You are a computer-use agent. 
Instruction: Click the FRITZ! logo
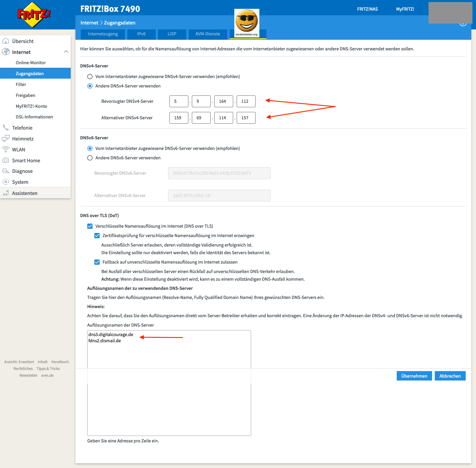[34, 15]
